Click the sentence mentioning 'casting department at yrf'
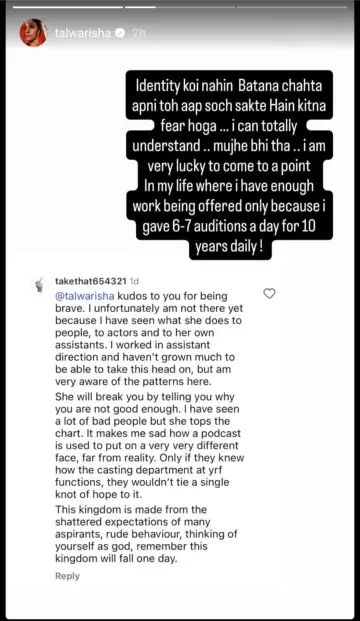Screen dimensions: 360x621 [150, 476]
